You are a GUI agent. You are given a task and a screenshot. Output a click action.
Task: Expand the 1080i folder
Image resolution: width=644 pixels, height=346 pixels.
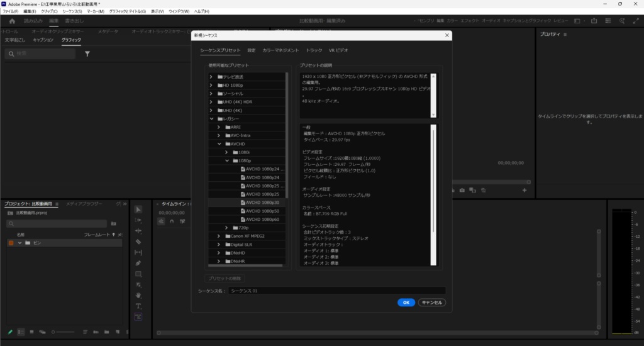click(x=226, y=152)
